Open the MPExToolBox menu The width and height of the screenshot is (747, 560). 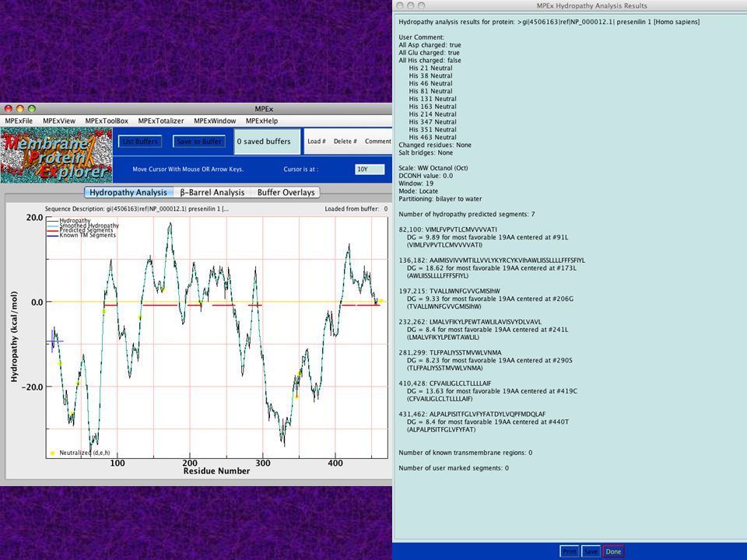[107, 121]
